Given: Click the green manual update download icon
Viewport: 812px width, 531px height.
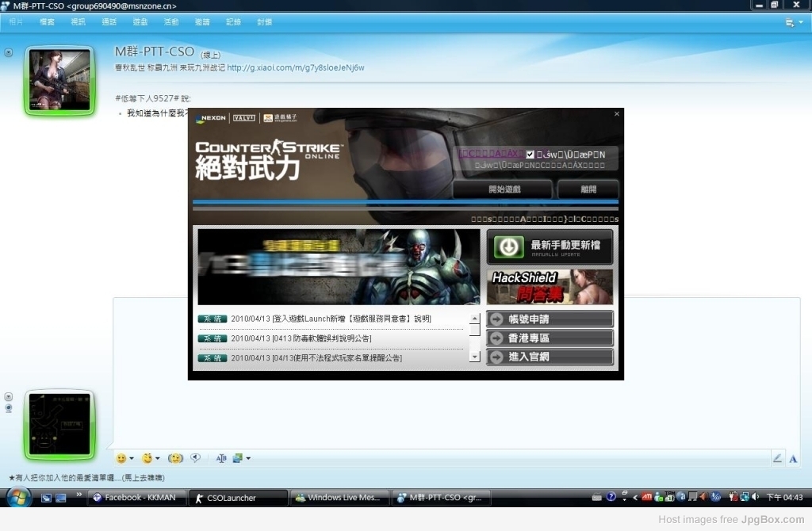Looking at the screenshot, I should 508,247.
